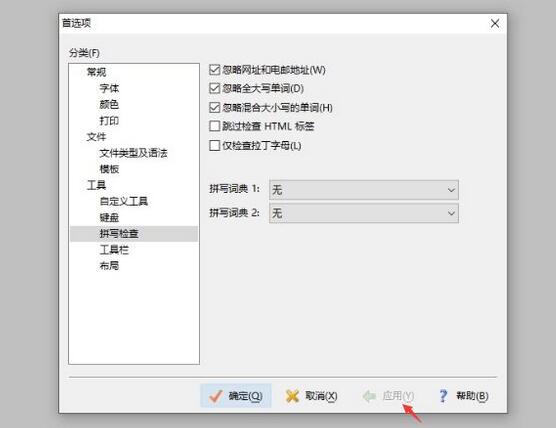Enable 跳过检查 HTML 标签 checkbox

tap(215, 126)
